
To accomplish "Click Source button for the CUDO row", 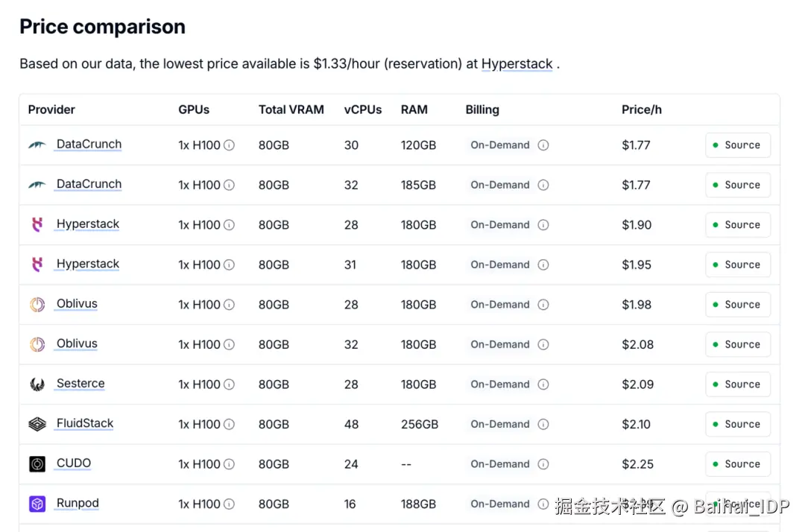I will click(737, 464).
